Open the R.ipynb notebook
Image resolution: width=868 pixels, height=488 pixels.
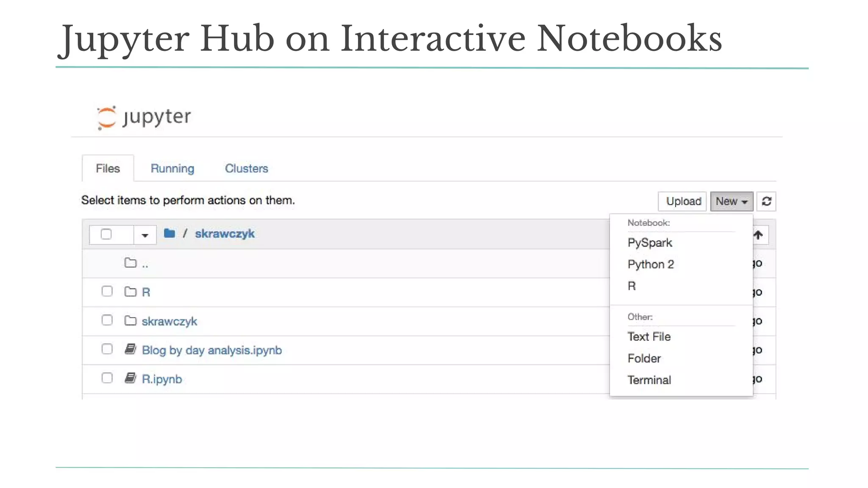click(162, 379)
